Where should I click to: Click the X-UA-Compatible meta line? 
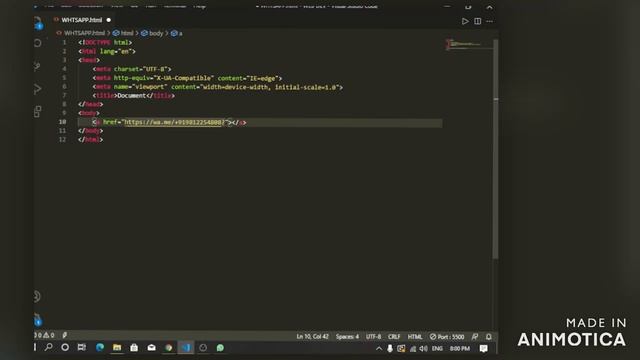coord(187,78)
